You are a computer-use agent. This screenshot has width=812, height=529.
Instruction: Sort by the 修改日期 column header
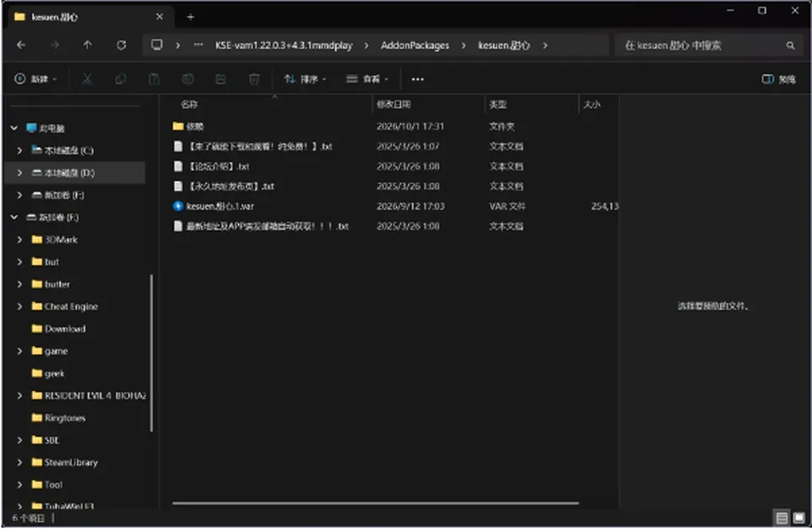[393, 104]
